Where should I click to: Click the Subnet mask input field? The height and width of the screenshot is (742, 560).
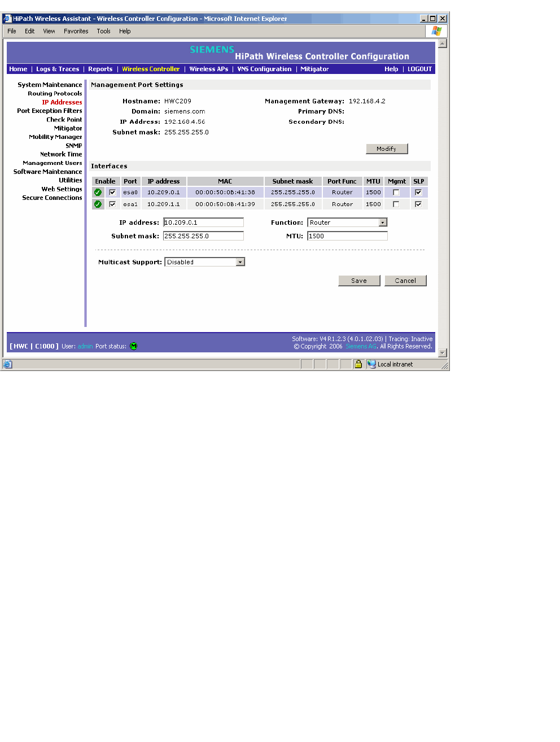click(203, 236)
